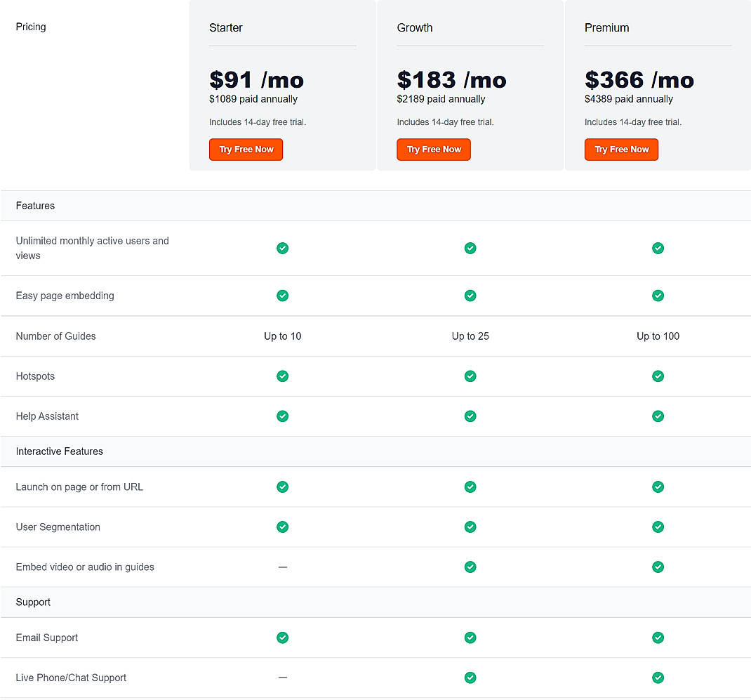
Task: Click the Starter Email Support checkmark
Action: pyautogui.click(x=282, y=638)
